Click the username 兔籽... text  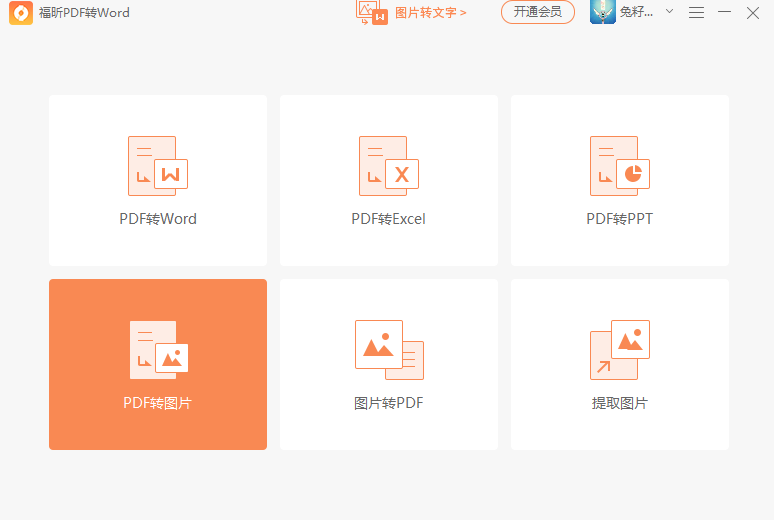click(x=636, y=12)
